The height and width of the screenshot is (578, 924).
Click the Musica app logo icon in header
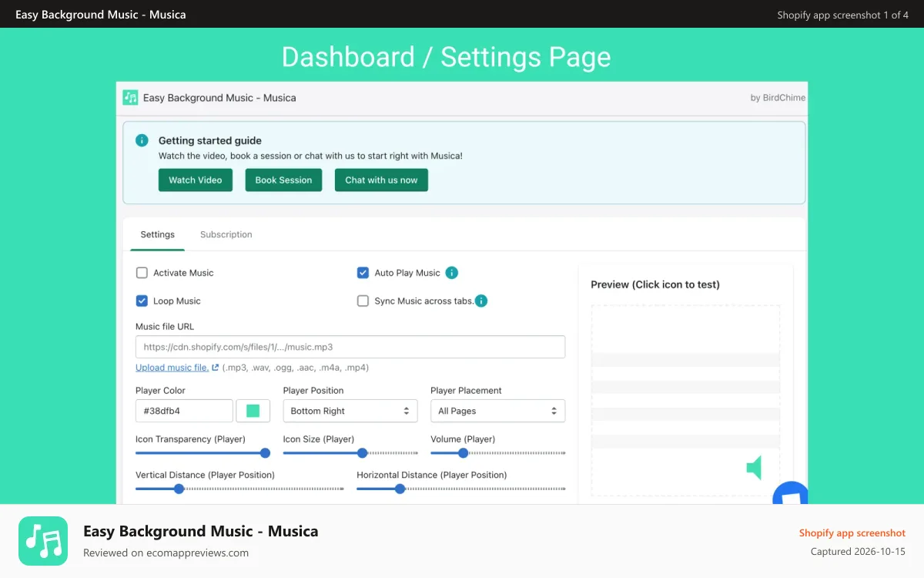130,98
